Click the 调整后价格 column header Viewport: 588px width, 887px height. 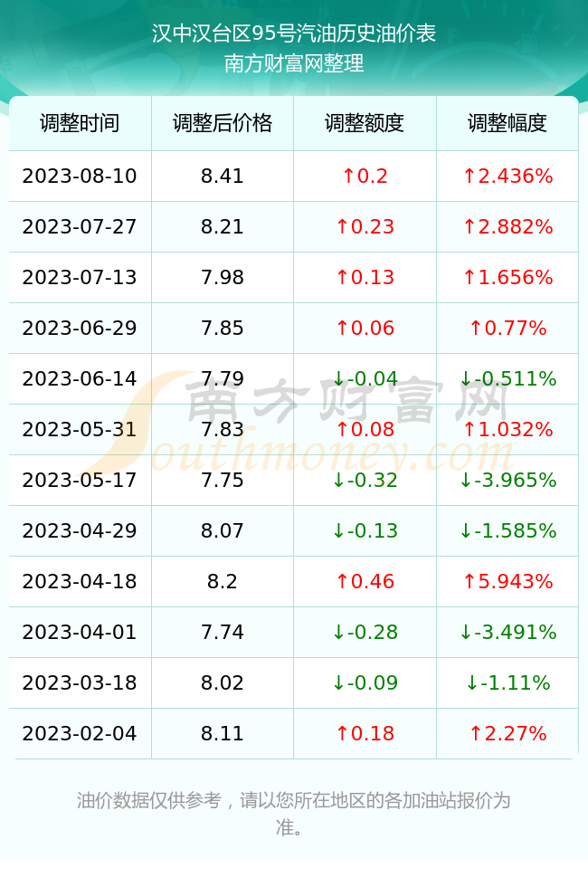coord(223,123)
